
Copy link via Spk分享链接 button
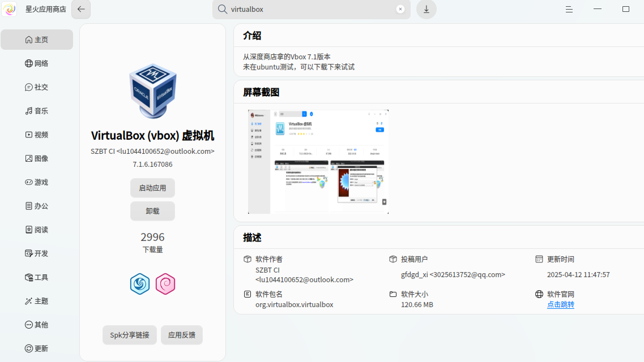[129, 335]
